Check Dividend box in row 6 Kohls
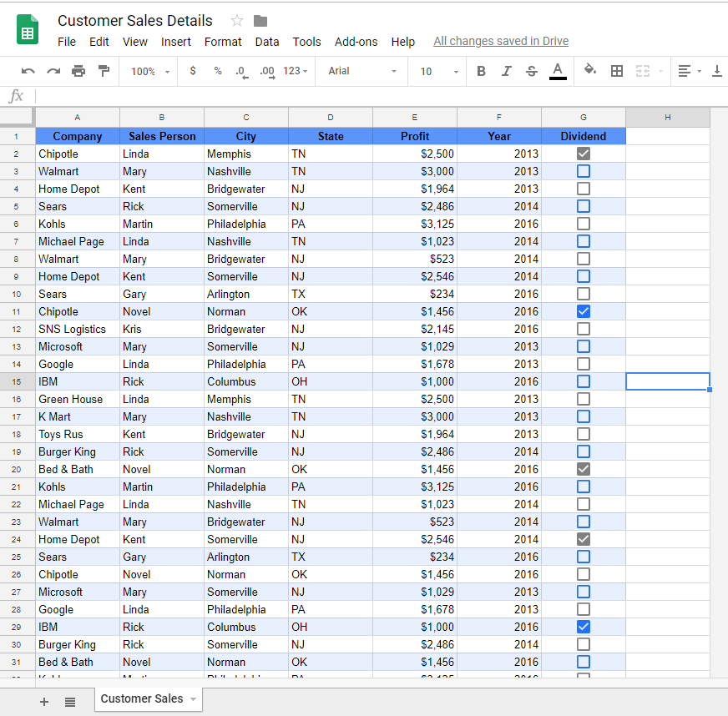The image size is (728, 716). (583, 224)
